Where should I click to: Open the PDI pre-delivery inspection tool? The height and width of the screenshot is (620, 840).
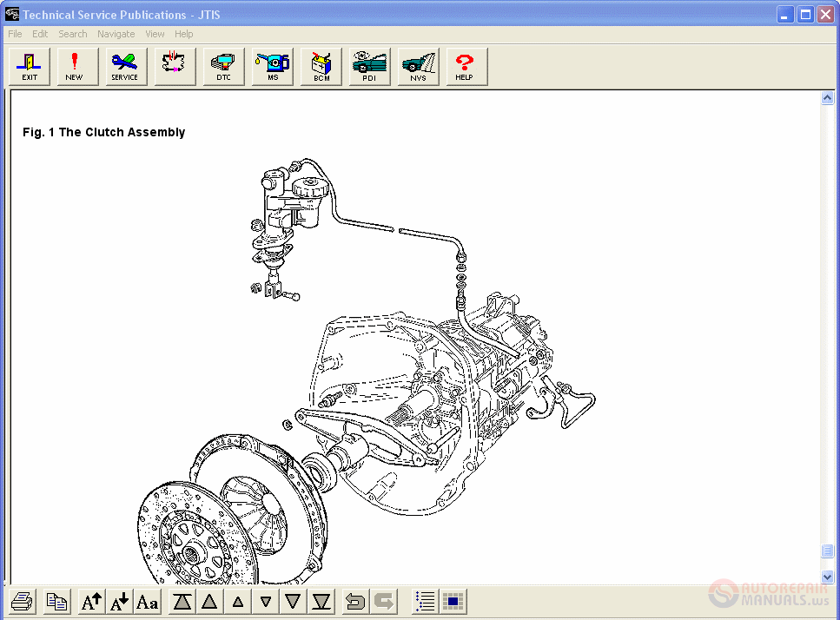point(369,66)
